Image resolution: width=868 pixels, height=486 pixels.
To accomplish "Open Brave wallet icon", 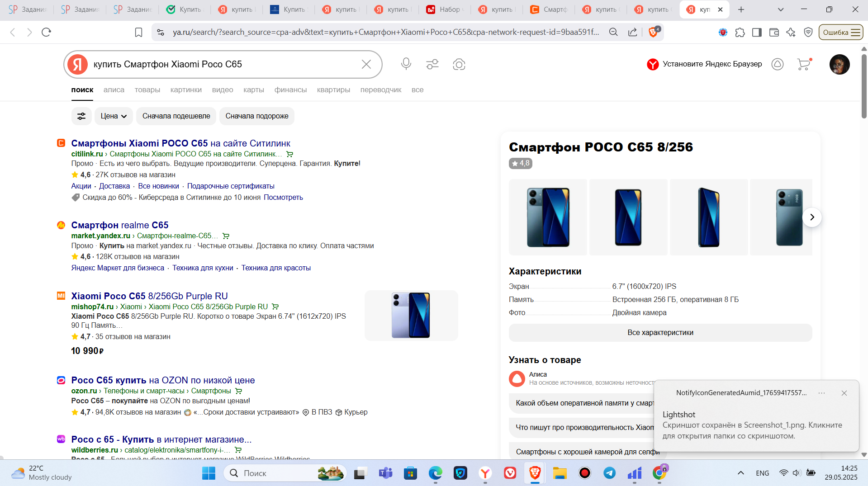I will pos(774,32).
